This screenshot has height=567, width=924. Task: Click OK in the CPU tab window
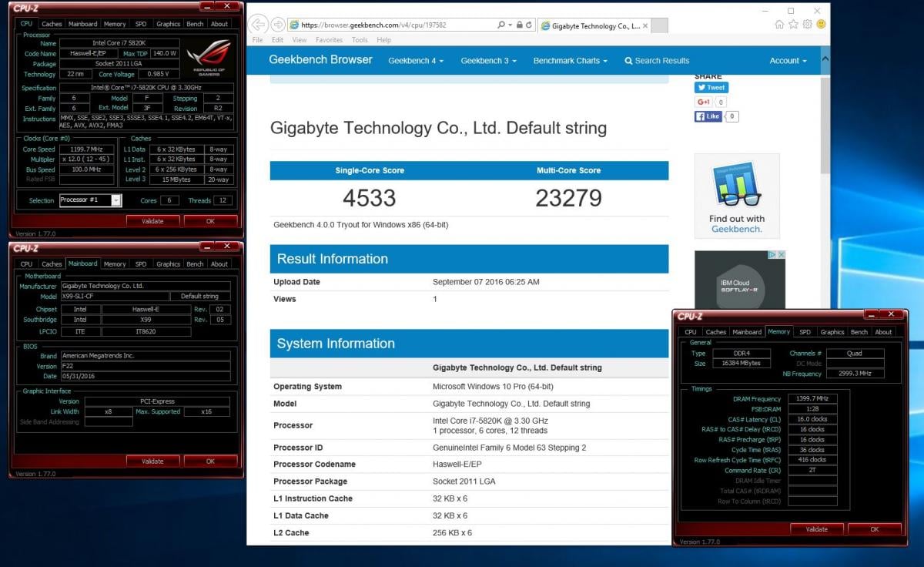pyautogui.click(x=210, y=221)
